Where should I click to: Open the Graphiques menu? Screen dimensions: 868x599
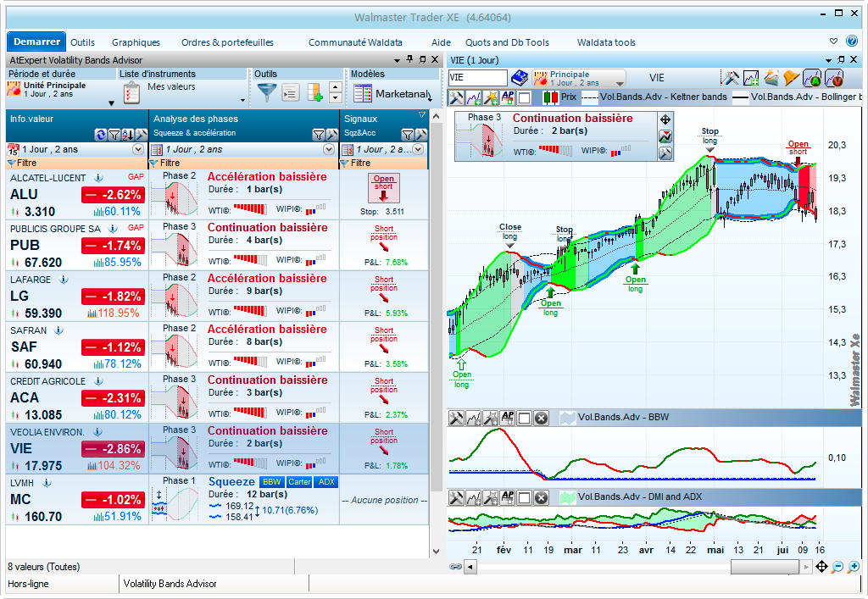136,42
